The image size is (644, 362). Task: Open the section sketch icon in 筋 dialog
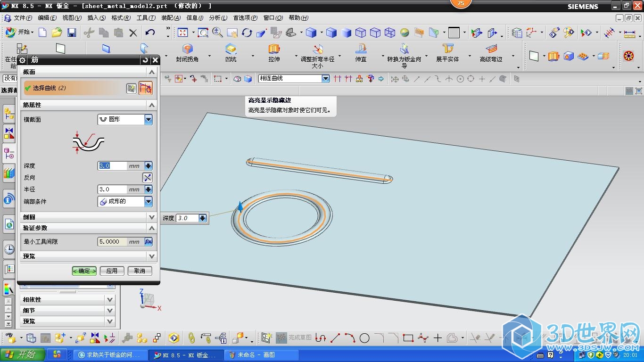(x=132, y=88)
